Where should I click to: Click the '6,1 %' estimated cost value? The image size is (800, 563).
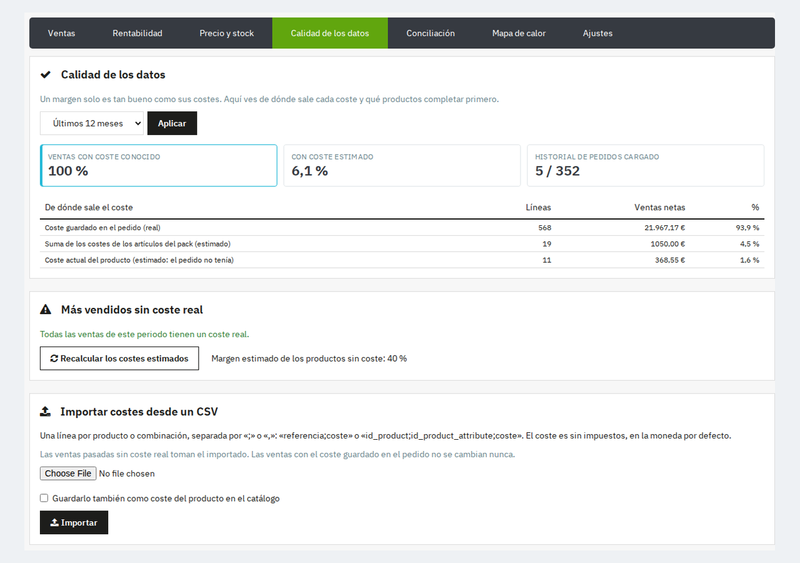pos(310,171)
